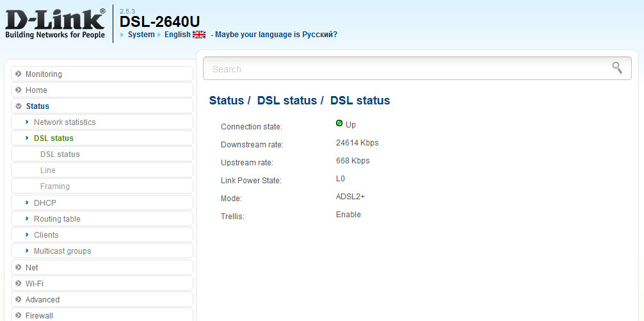Open the Multicast groups page
The height and width of the screenshot is (321, 644).
[102, 251]
